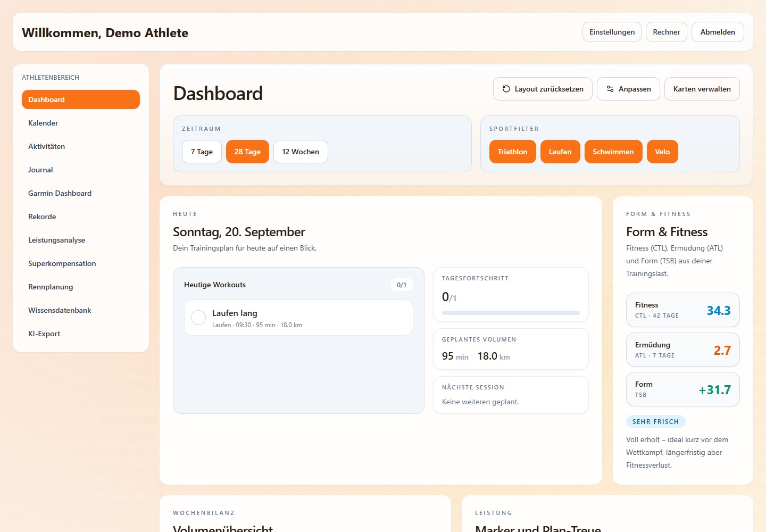Click the Geplantes Volumen 95 min value

point(455,356)
